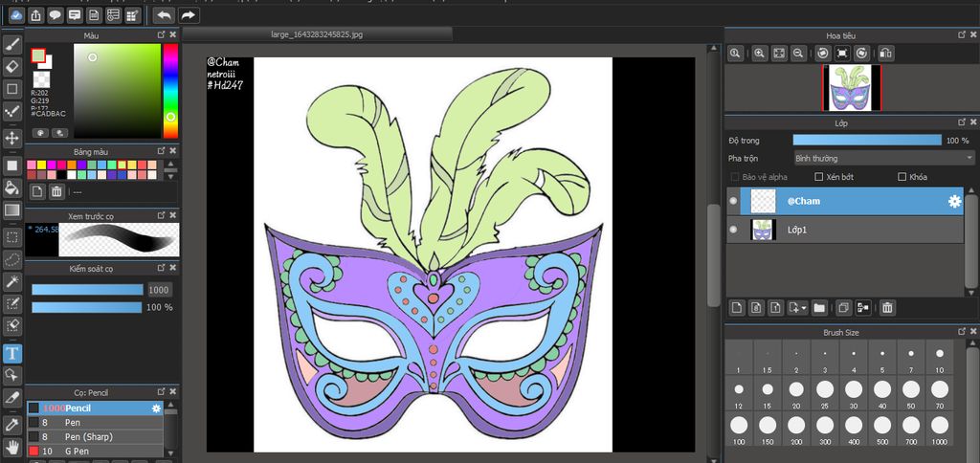Delete layer with trash icon

click(x=887, y=308)
